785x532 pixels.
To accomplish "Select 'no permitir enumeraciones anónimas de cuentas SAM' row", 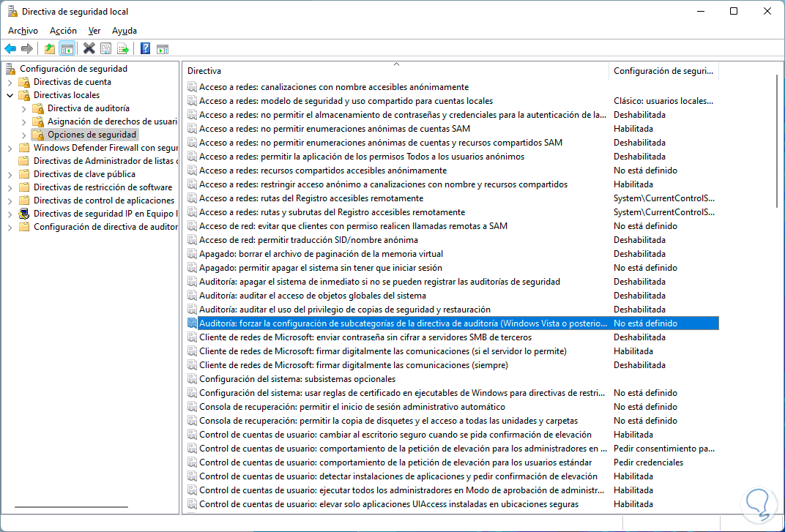I will [453, 129].
